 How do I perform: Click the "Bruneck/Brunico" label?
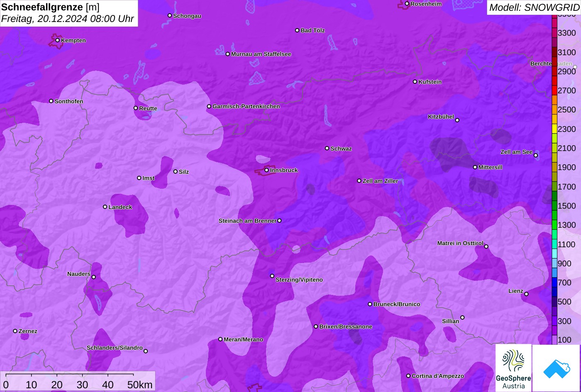[x=397, y=304]
